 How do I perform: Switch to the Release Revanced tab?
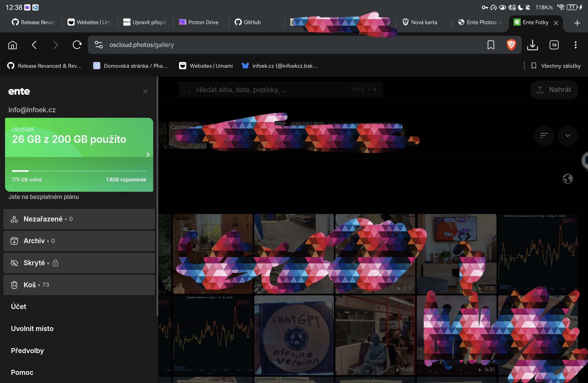pyautogui.click(x=34, y=22)
